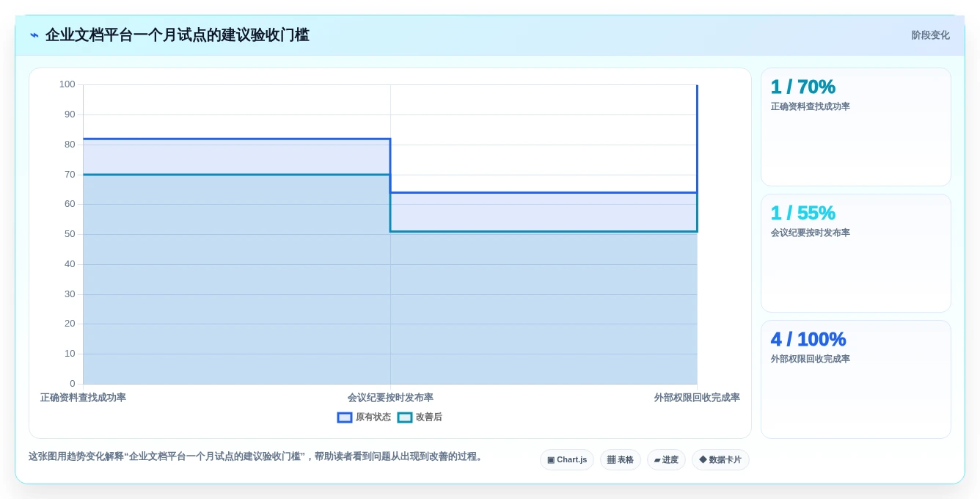Click the 1 / 70% value text
The width and height of the screenshot is (980, 499).
click(x=802, y=87)
